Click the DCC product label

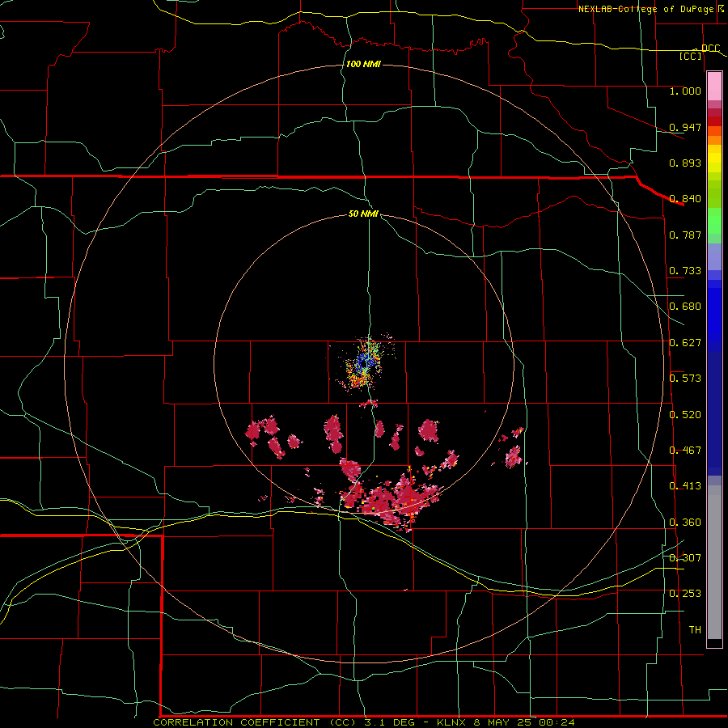(710, 49)
